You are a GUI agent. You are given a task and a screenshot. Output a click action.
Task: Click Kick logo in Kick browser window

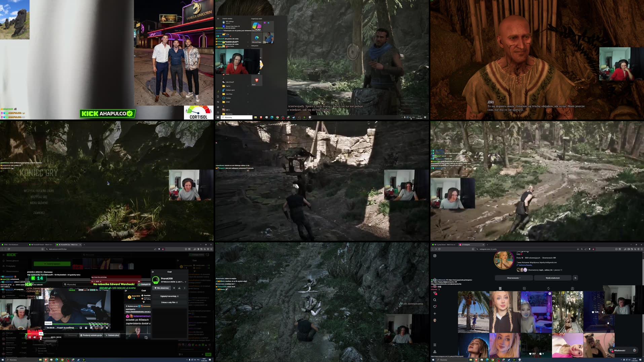coord(11,255)
